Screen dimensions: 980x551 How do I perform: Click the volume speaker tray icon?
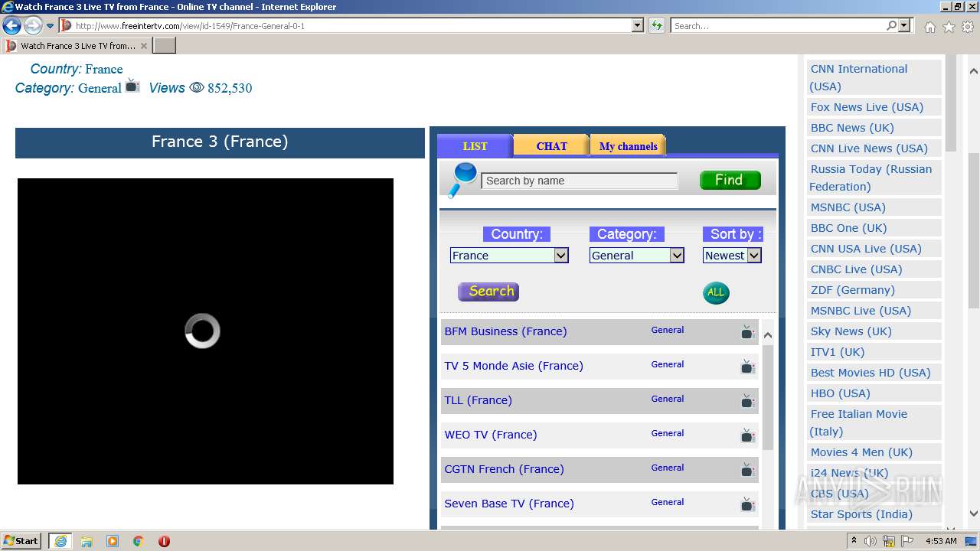point(871,541)
